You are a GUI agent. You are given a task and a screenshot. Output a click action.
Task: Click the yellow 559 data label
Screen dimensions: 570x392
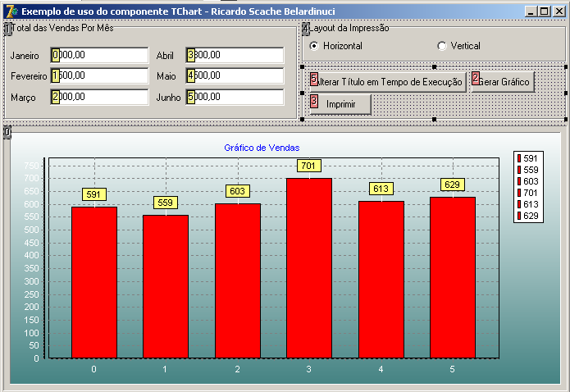click(x=165, y=203)
